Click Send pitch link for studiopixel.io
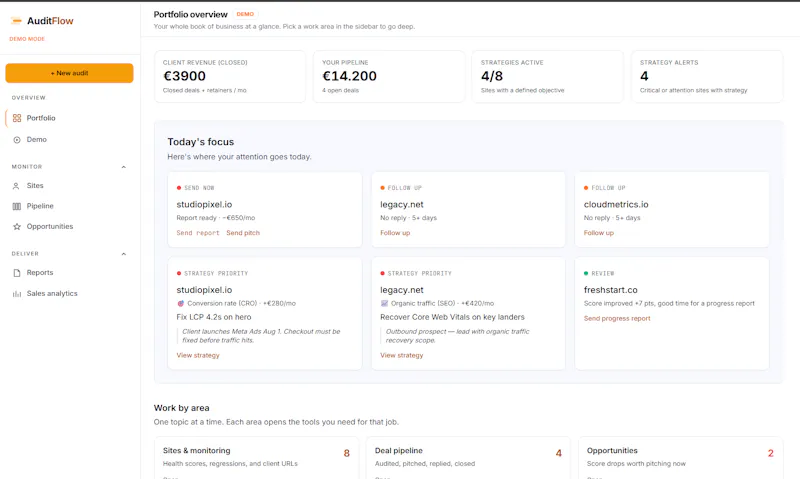The height and width of the screenshot is (479, 800). point(243,233)
